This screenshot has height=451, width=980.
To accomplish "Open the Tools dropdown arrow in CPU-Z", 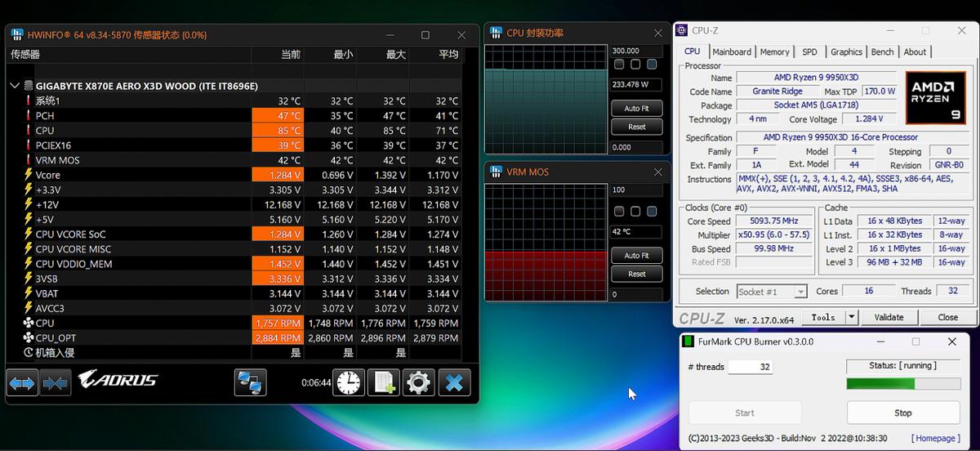I will click(852, 317).
